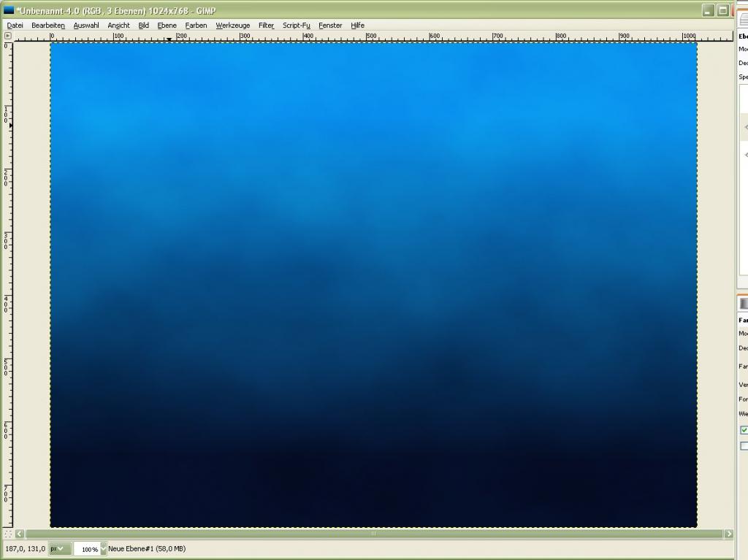Click the image menu arrow at ruler corner
The width and height of the screenshot is (748, 560).
click(7, 36)
